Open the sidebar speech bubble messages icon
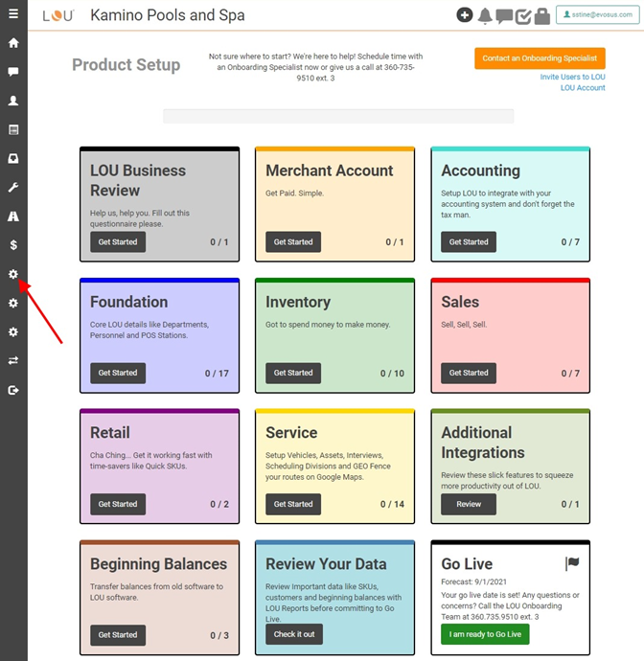Viewport: 644px width, 661px height. [13, 72]
